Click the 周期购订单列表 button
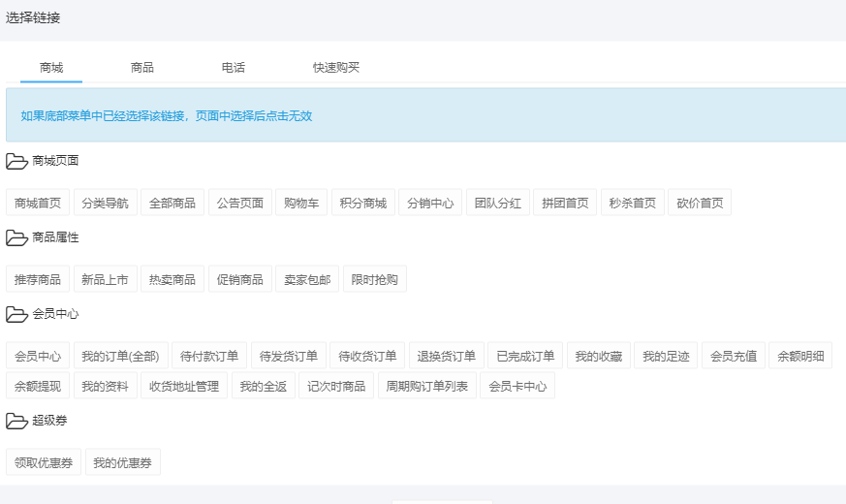 tap(427, 386)
